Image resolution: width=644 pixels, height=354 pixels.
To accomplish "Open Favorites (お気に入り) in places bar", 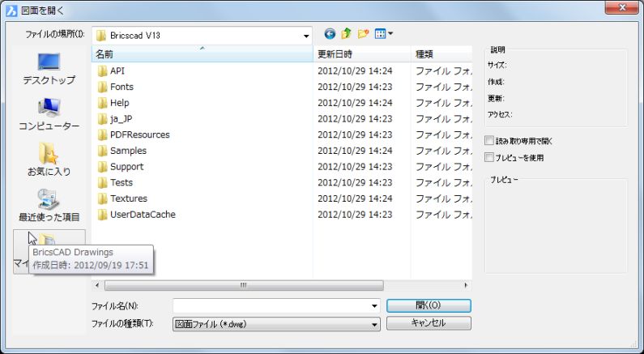I will (49, 160).
